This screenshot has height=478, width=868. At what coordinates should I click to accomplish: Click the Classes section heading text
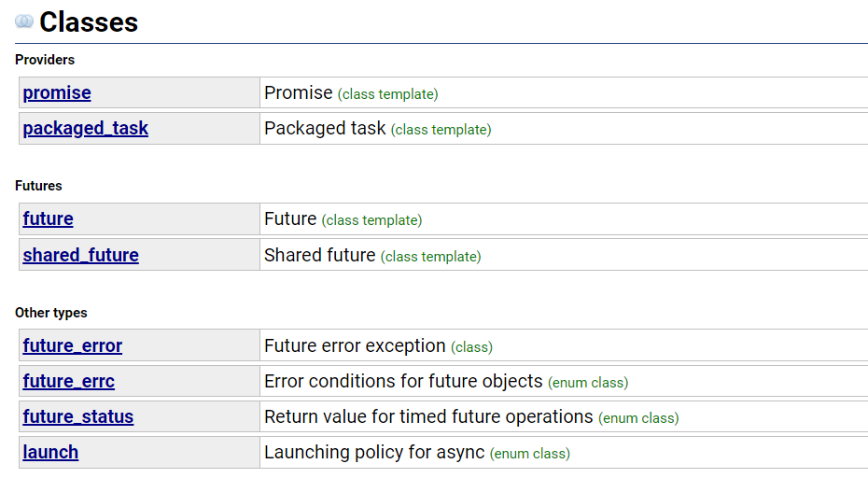(x=89, y=21)
